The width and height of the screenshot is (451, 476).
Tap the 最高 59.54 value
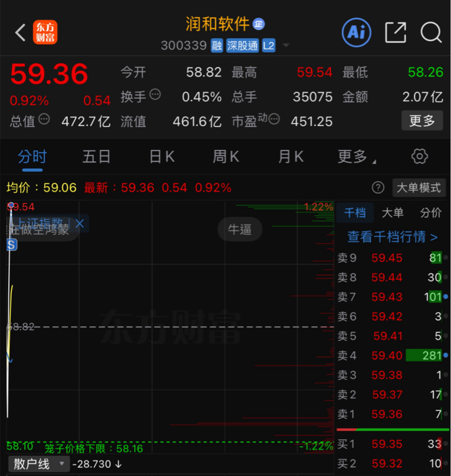tap(315, 72)
